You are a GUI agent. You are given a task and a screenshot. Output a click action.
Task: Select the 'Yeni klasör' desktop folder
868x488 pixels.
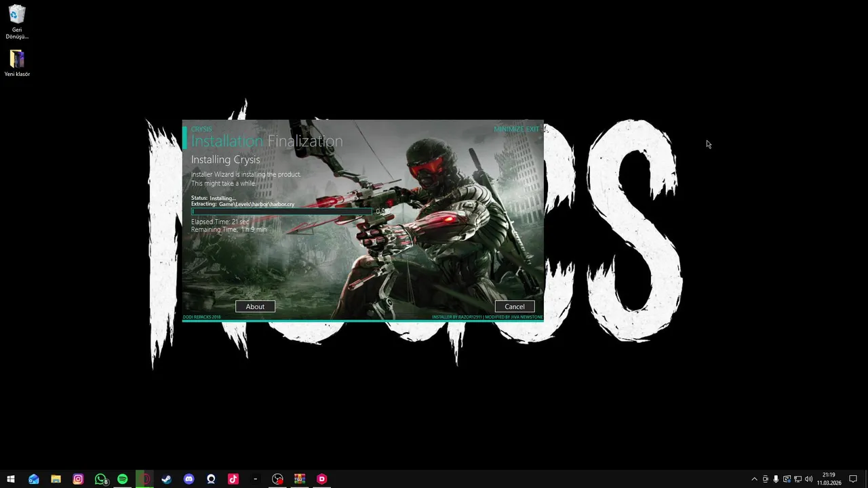(17, 63)
